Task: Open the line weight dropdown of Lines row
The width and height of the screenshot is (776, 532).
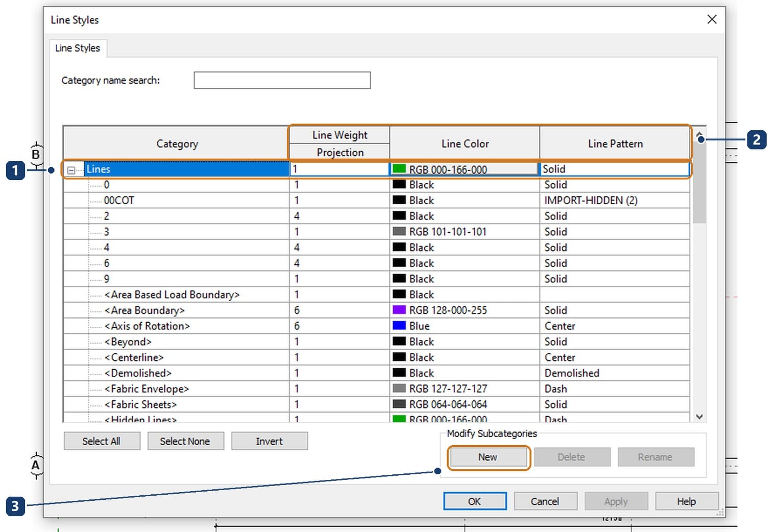Action: 339,169
